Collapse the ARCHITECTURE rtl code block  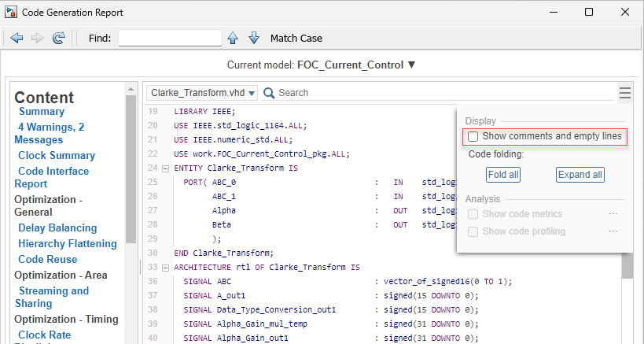pyautogui.click(x=165, y=268)
